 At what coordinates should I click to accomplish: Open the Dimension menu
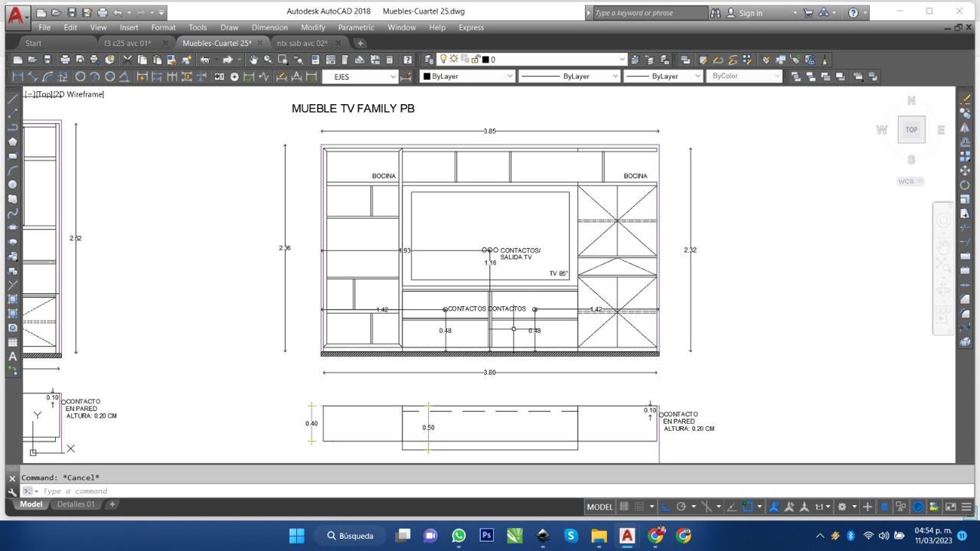click(x=269, y=28)
